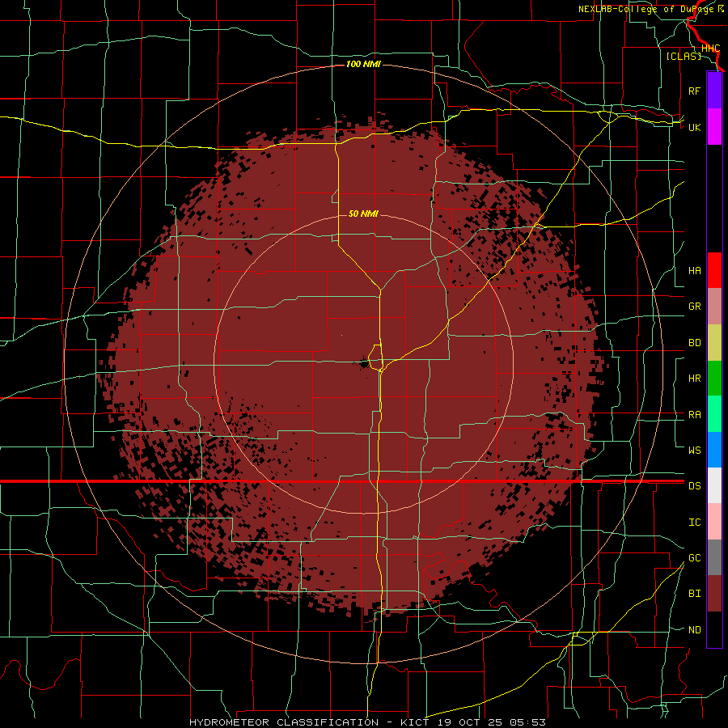
Task: Click the 'KICT' radar site identifier
Action: (413, 722)
